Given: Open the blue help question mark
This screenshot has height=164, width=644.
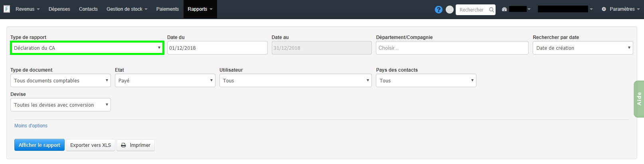Looking at the screenshot, I should pyautogui.click(x=439, y=10).
